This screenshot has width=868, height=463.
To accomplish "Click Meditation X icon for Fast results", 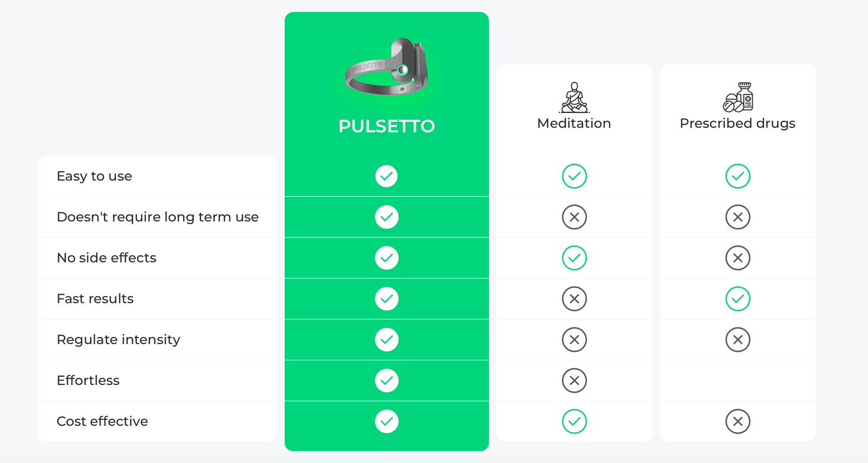I will click(x=574, y=298).
